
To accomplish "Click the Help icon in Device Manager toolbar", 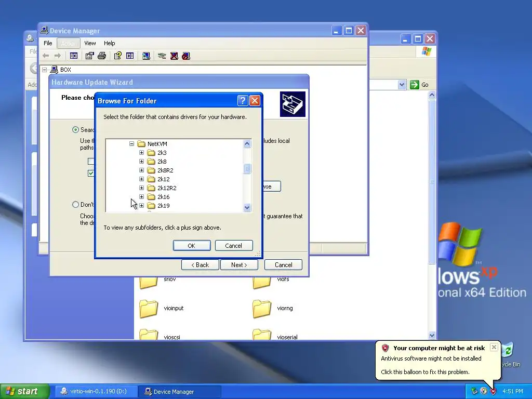I will click(118, 56).
